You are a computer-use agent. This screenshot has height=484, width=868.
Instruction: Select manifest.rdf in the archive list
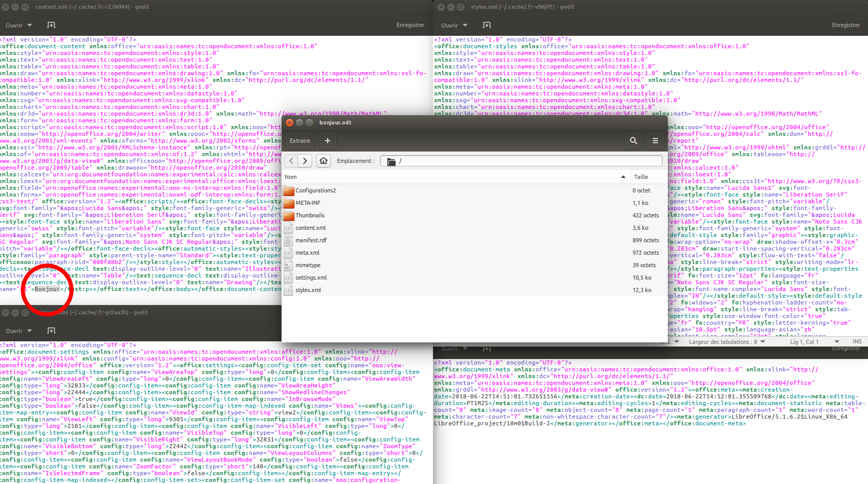(x=474, y=240)
